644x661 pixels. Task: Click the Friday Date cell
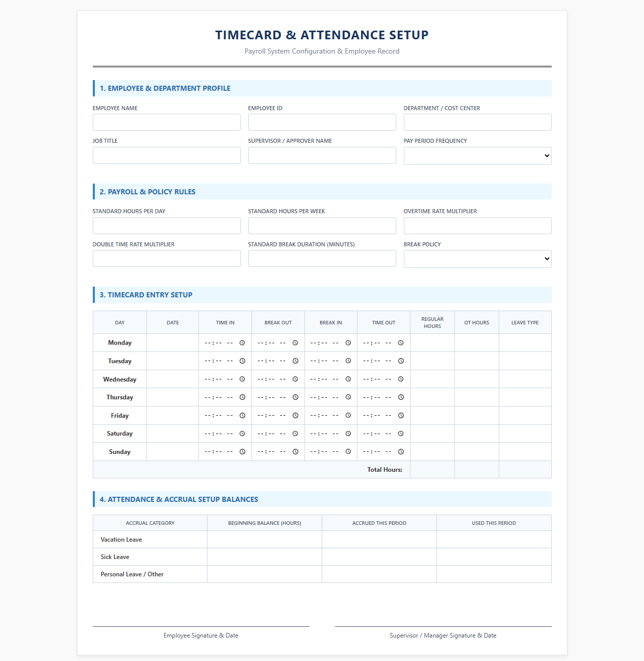[x=172, y=416]
